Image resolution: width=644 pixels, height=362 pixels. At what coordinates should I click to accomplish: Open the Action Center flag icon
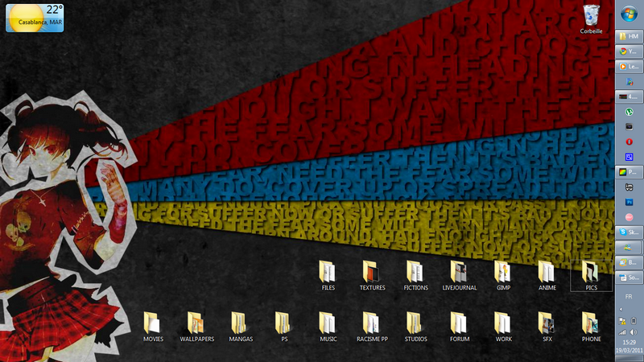(x=622, y=321)
